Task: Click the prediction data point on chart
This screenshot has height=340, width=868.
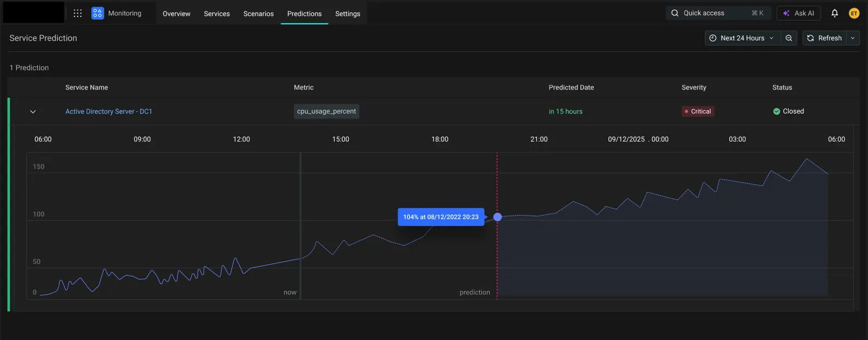Action: tap(497, 217)
